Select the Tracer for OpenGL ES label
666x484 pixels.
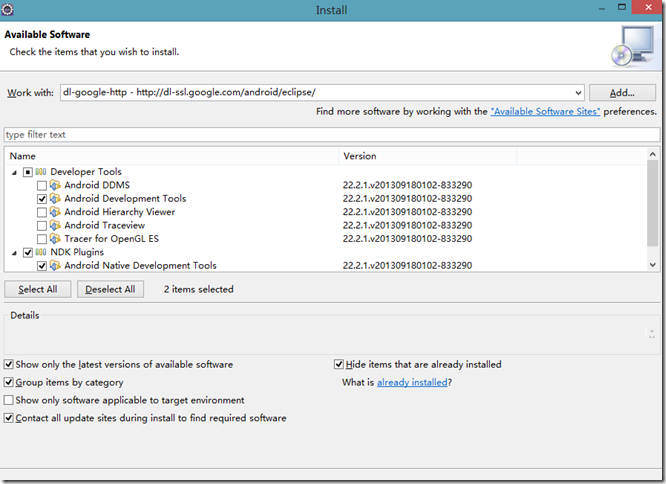(x=112, y=239)
